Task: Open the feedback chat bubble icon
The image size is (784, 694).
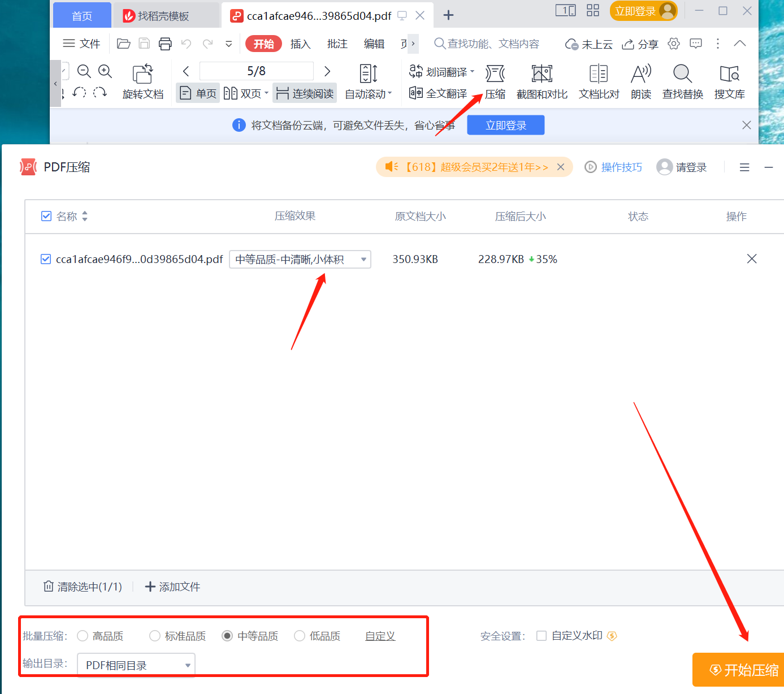Action: [696, 44]
